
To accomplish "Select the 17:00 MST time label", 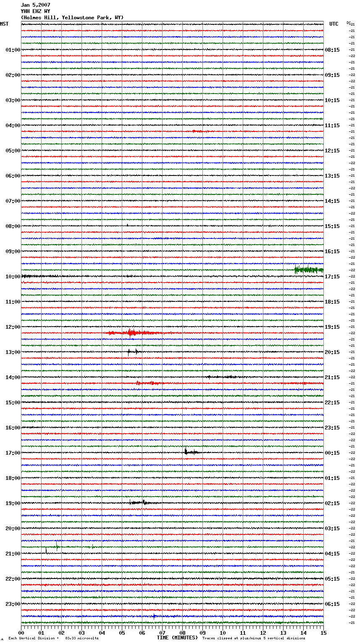I will tap(13, 453).
